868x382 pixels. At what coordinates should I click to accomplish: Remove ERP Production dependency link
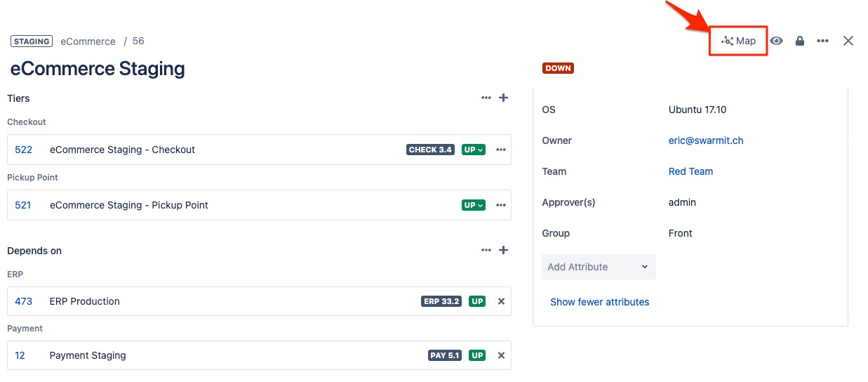(501, 301)
